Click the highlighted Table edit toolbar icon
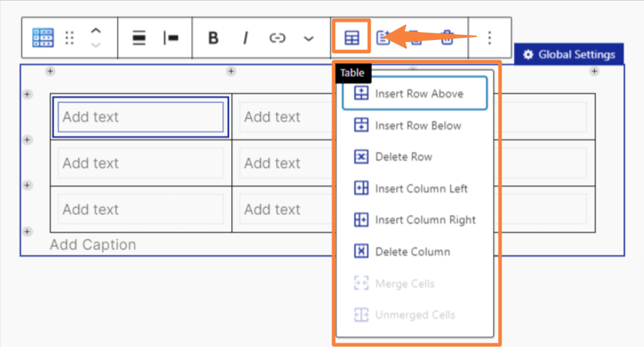The image size is (644, 347). [352, 37]
